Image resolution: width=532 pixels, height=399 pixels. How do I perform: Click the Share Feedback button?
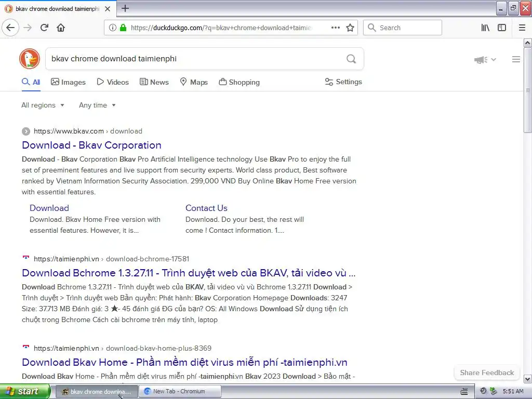click(487, 373)
